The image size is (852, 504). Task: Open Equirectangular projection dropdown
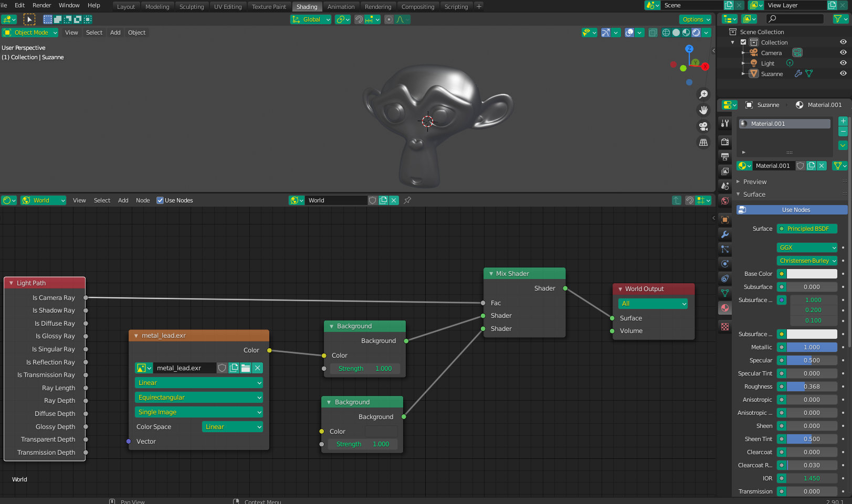[199, 398]
